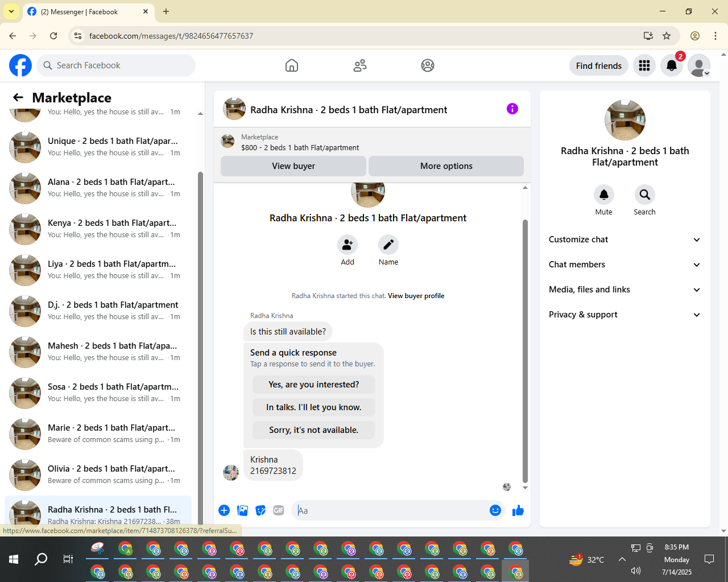This screenshot has height=582, width=728.
Task: Open the D.j. conversation
Action: click(x=98, y=311)
